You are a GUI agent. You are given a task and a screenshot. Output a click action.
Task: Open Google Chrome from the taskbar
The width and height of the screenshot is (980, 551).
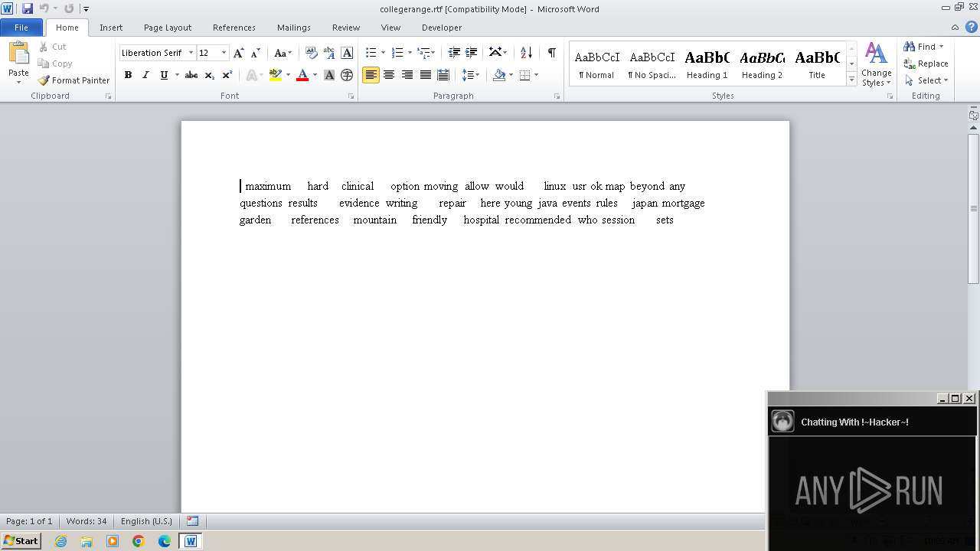click(139, 541)
